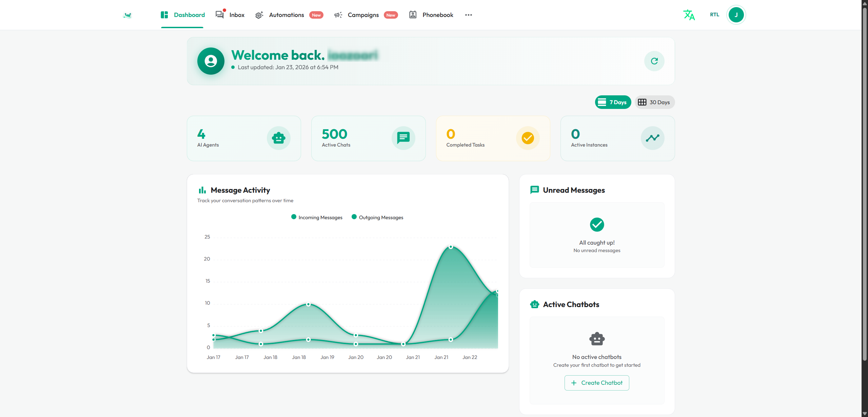Select the 7 Days view option
Viewport: 868px width, 417px height.
613,102
